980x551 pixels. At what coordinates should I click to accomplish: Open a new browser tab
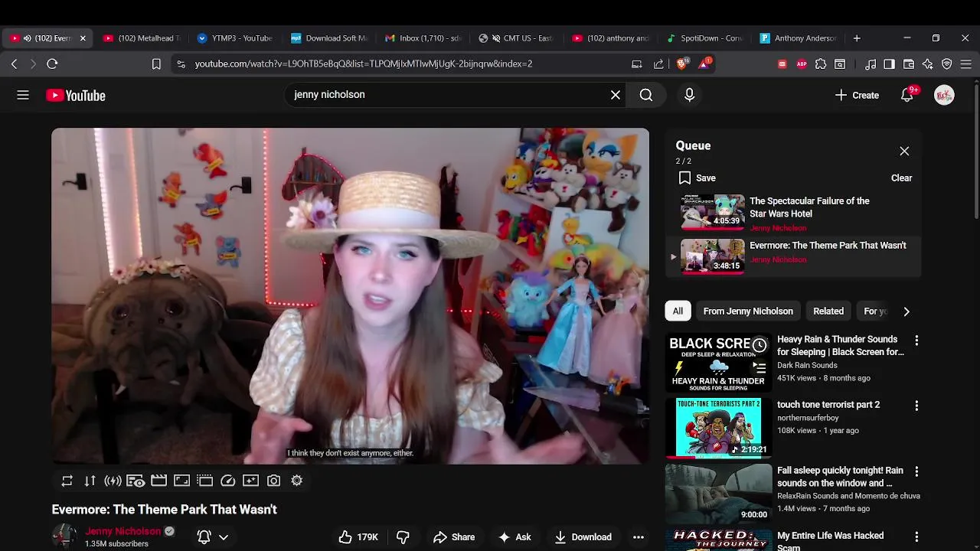(x=857, y=38)
